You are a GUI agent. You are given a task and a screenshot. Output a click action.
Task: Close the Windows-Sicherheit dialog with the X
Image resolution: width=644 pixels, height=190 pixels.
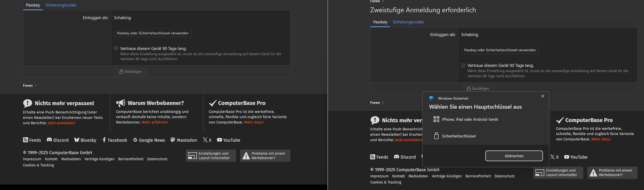(543, 96)
